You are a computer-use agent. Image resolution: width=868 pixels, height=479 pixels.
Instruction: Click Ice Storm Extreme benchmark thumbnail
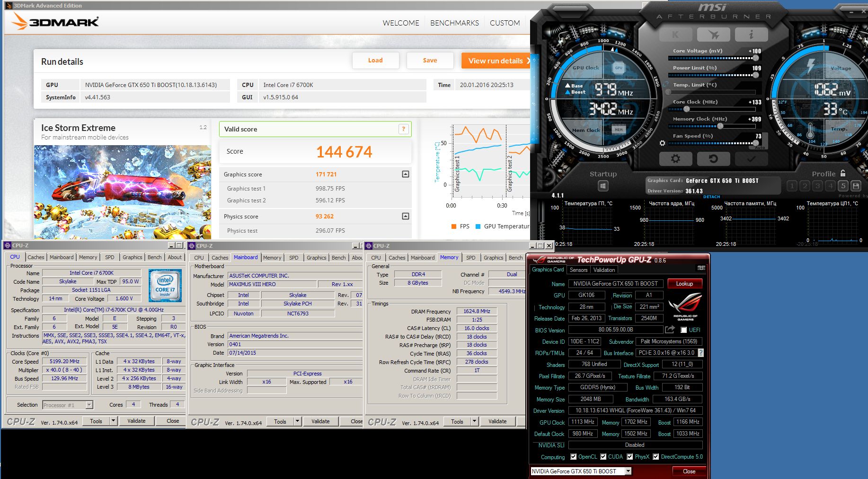[123, 192]
